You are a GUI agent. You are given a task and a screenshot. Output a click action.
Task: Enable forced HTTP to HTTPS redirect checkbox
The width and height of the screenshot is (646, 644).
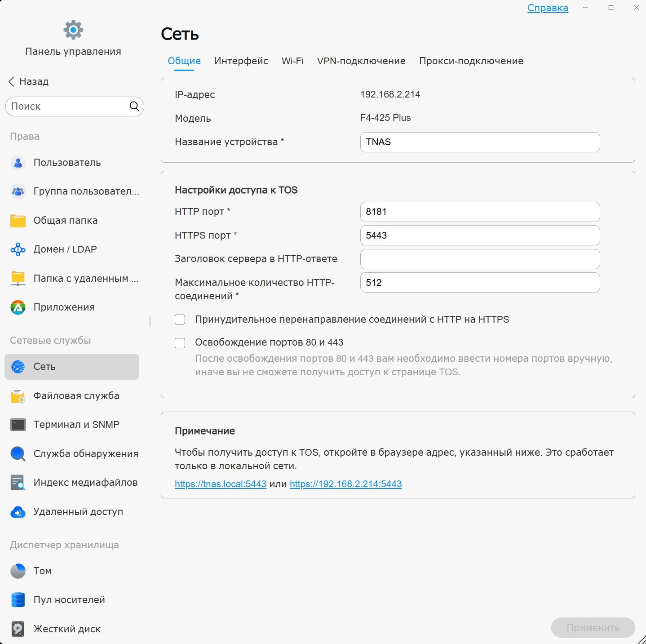coord(180,320)
